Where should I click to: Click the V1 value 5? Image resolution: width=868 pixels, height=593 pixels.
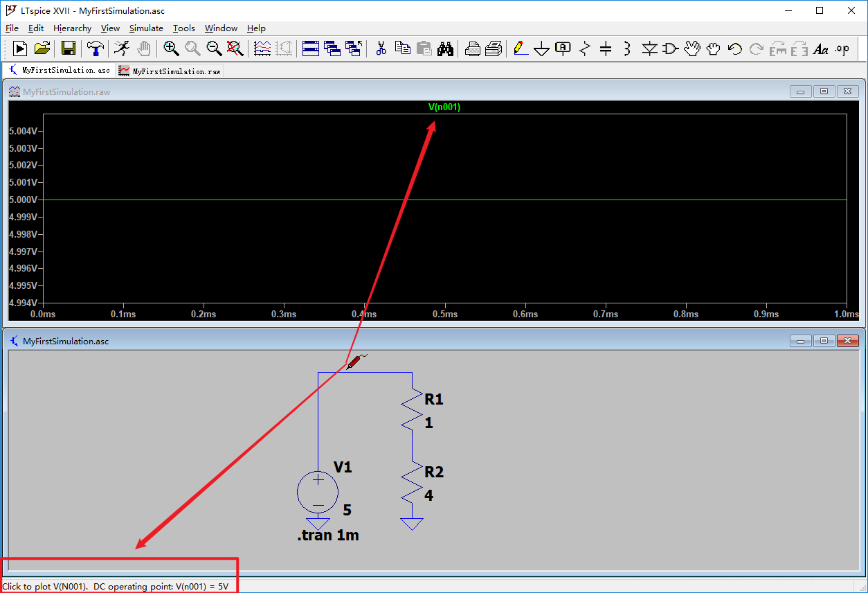[347, 510]
